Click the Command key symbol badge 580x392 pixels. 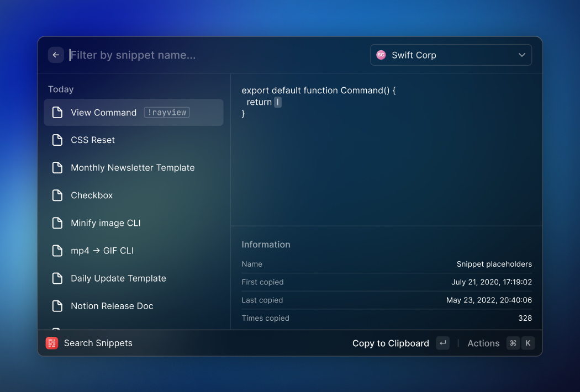[x=513, y=343]
